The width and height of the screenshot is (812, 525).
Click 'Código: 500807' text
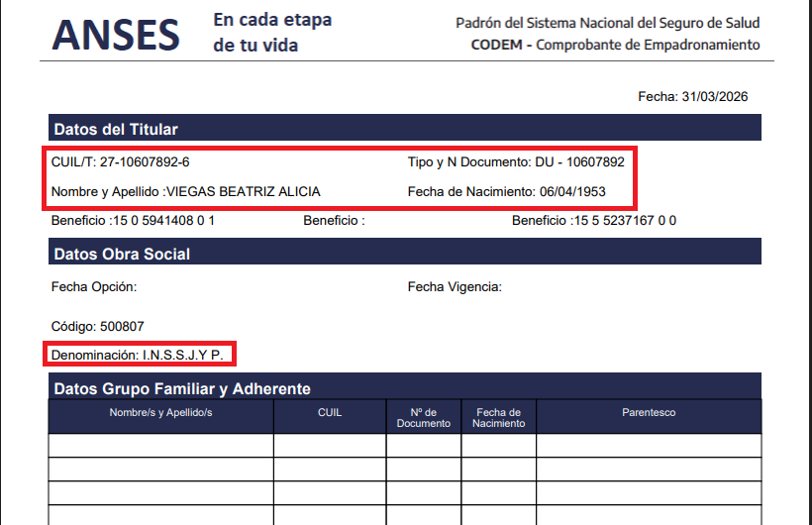pyautogui.click(x=99, y=326)
